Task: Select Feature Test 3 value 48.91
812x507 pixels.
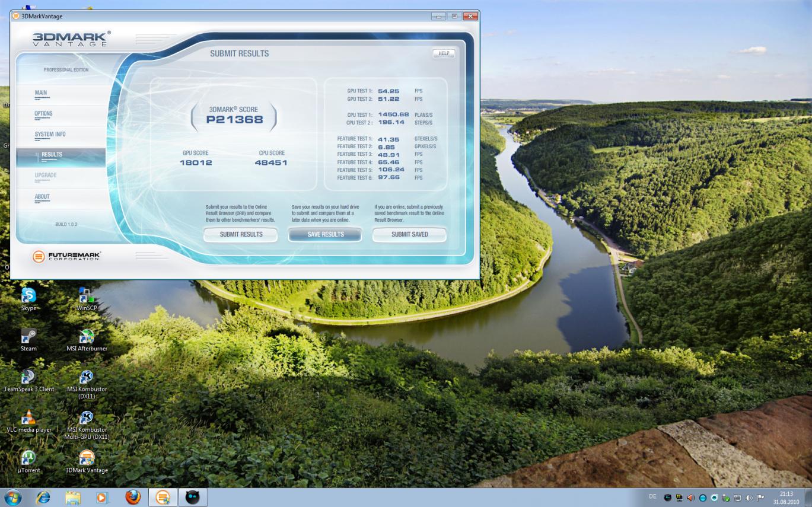Action: (x=389, y=154)
